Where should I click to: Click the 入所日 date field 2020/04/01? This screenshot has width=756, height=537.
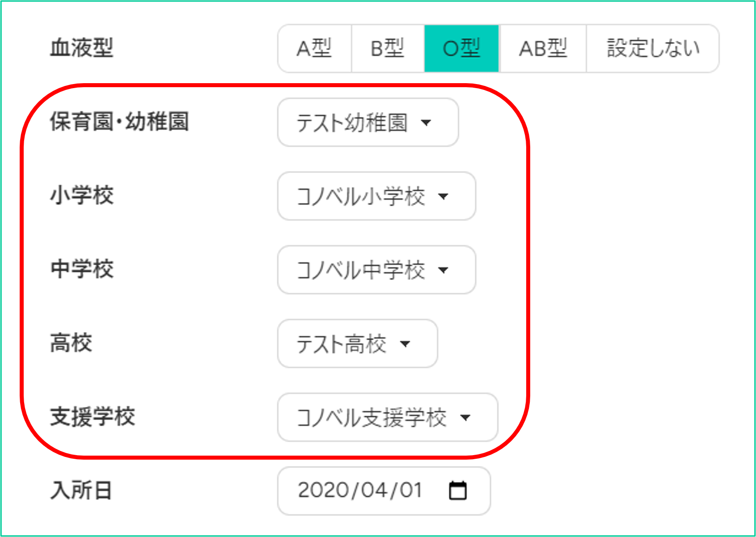(384, 491)
